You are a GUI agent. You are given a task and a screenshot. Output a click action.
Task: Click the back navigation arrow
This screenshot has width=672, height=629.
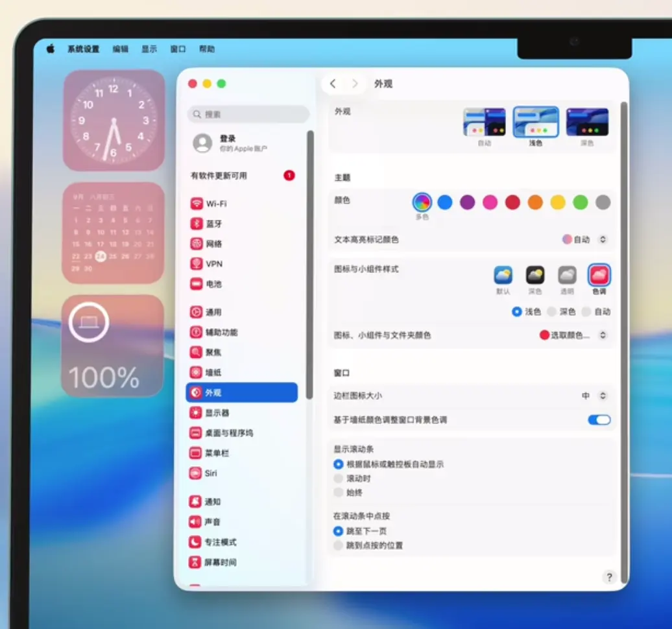pyautogui.click(x=333, y=84)
